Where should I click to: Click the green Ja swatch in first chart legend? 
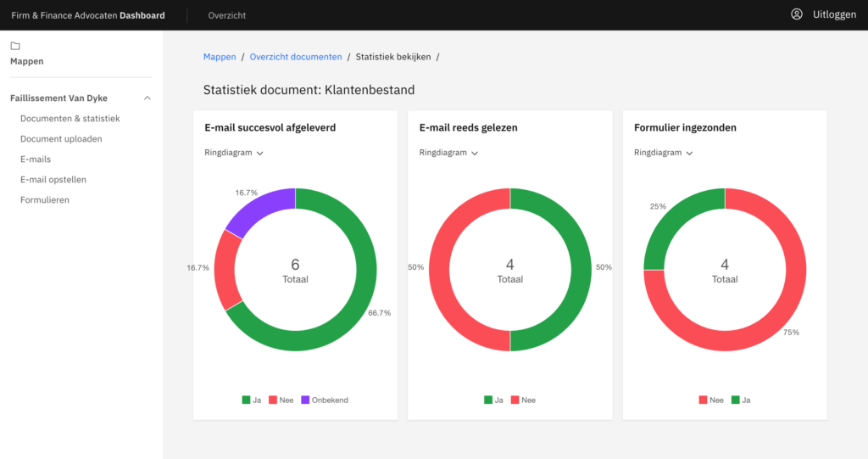246,400
